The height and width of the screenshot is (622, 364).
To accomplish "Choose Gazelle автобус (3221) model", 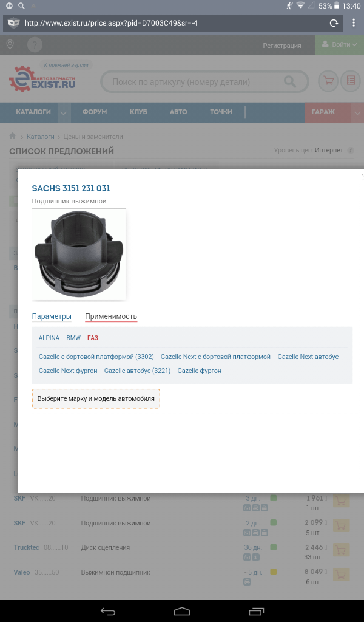I will pyautogui.click(x=138, y=371).
